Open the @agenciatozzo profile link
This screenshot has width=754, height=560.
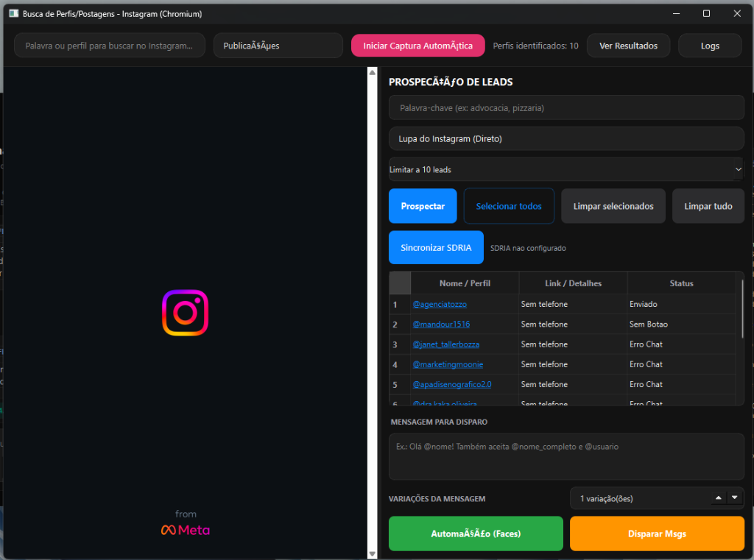point(440,304)
